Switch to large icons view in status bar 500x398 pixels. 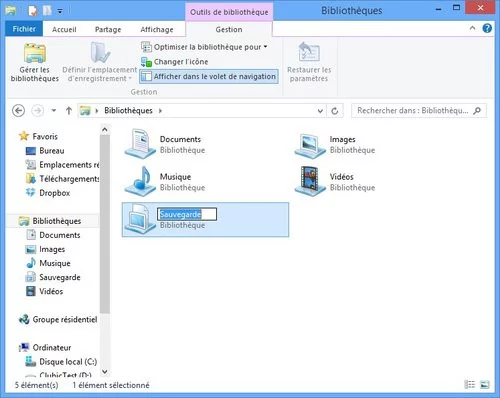(x=485, y=385)
